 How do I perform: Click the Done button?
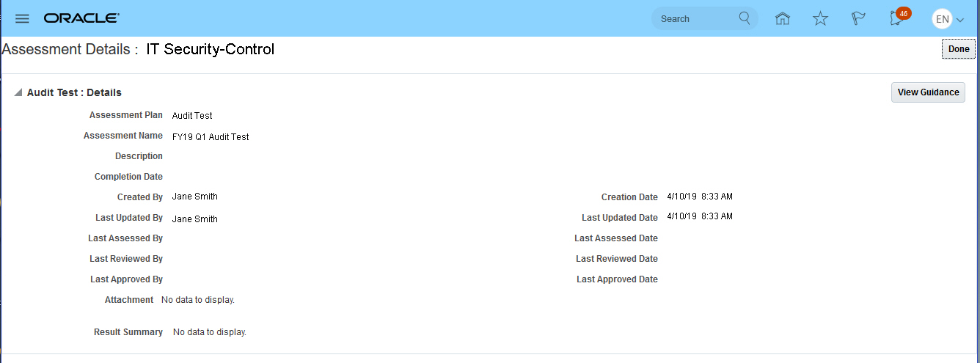(959, 49)
